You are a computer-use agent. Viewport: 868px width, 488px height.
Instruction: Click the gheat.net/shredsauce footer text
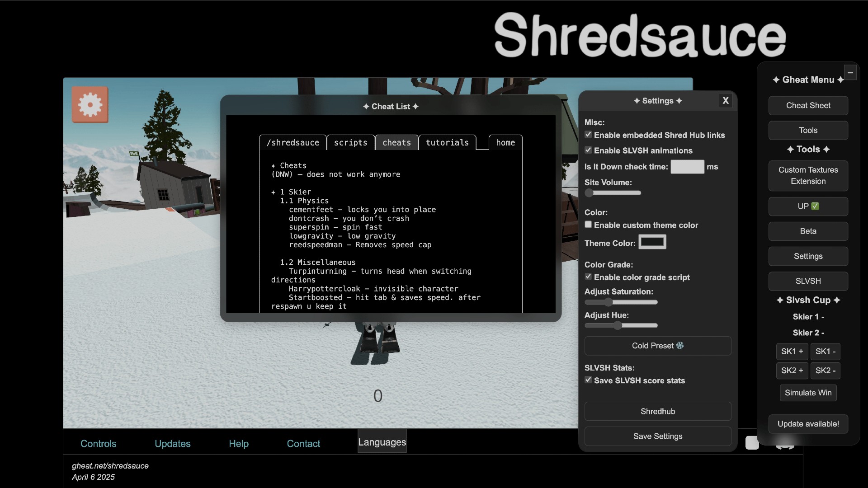tap(110, 466)
